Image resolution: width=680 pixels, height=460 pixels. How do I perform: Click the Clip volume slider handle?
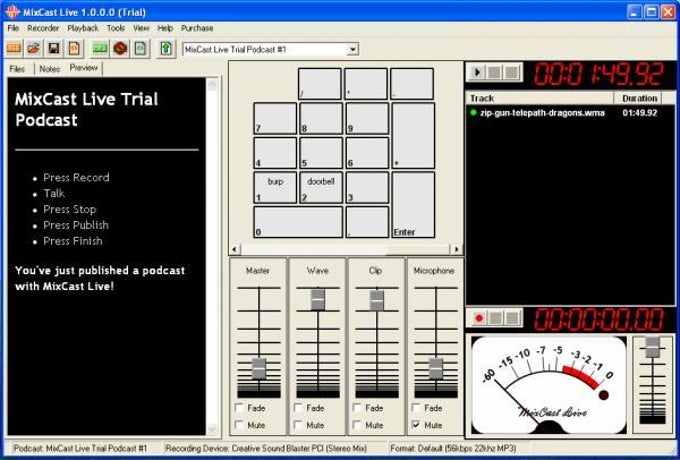point(377,300)
